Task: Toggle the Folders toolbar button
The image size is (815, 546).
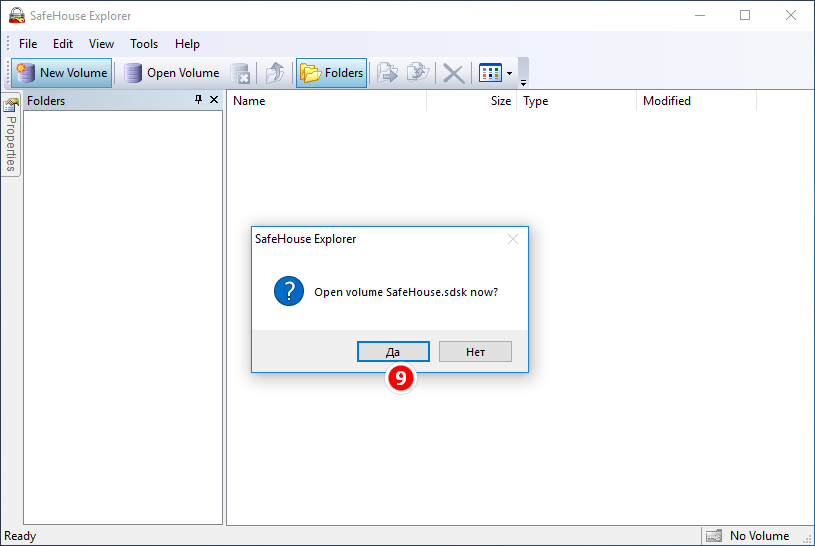Action: click(x=332, y=73)
